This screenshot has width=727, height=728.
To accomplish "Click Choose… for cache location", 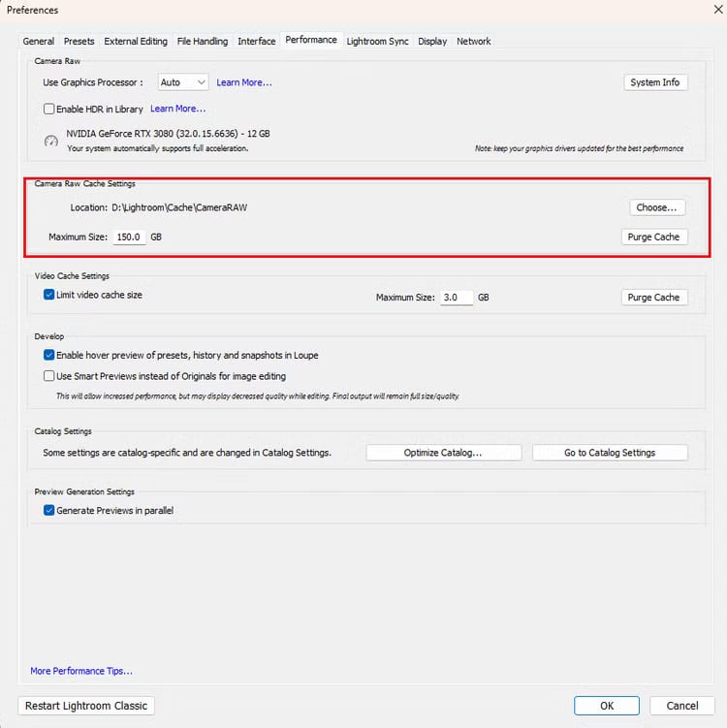I will (x=656, y=207).
